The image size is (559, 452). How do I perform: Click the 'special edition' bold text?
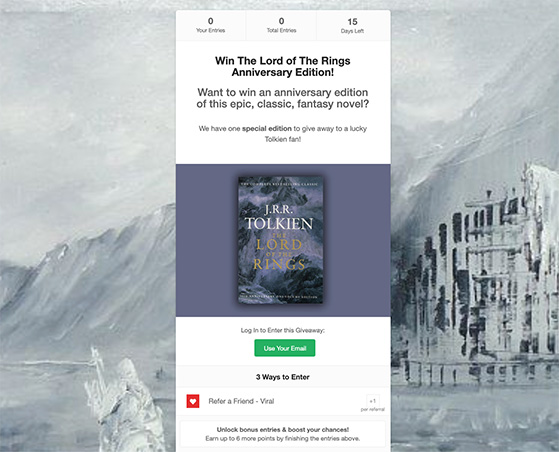pyautogui.click(x=267, y=129)
